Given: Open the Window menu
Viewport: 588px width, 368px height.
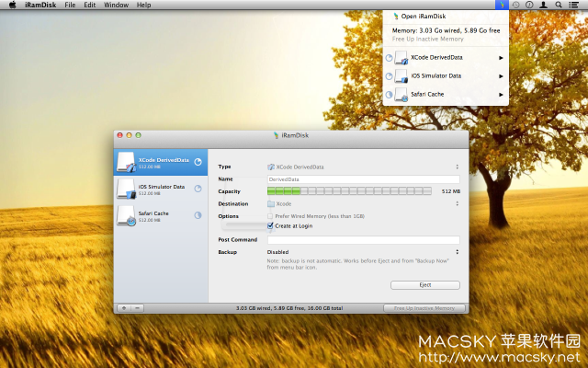Looking at the screenshot, I should [x=117, y=5].
